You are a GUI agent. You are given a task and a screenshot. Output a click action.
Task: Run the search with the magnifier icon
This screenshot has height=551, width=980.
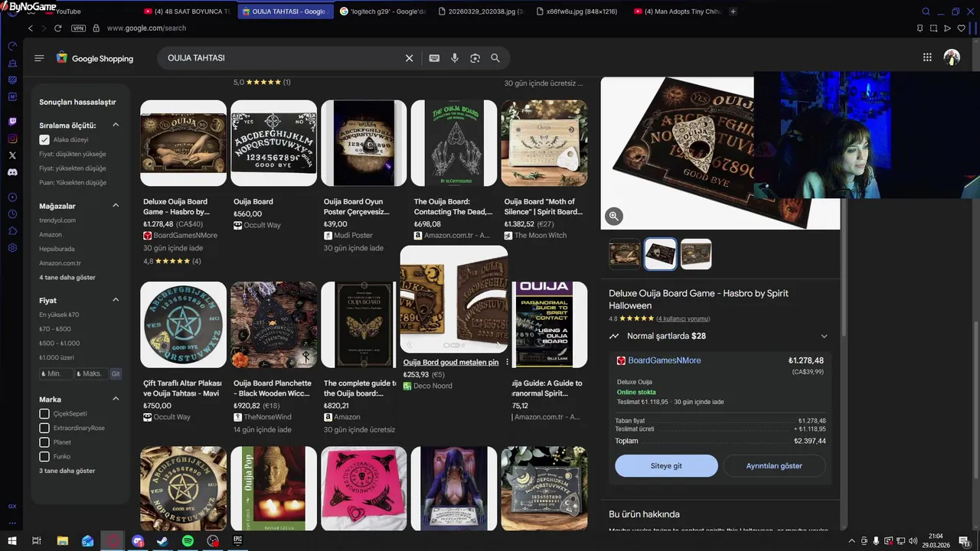[x=495, y=58]
